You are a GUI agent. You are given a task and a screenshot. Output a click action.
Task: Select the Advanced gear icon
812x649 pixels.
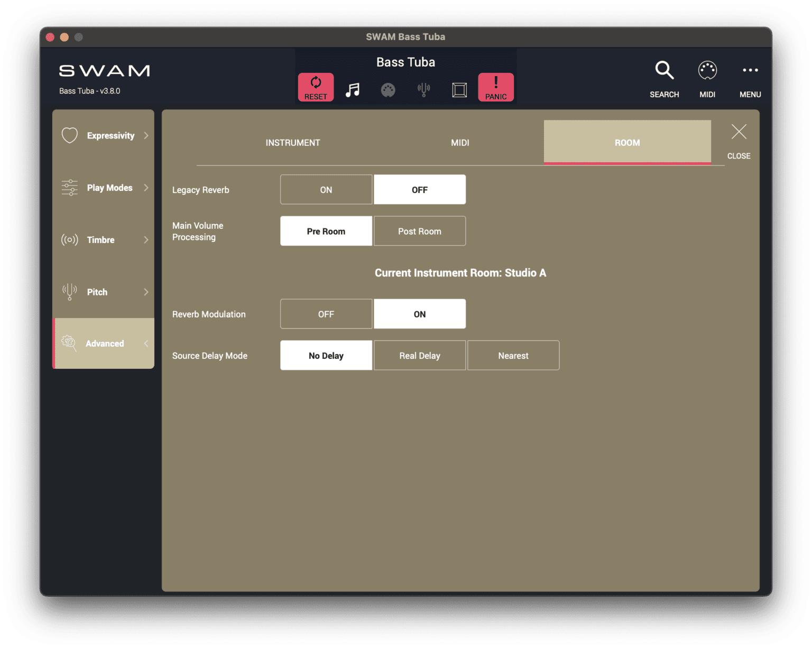click(x=69, y=343)
